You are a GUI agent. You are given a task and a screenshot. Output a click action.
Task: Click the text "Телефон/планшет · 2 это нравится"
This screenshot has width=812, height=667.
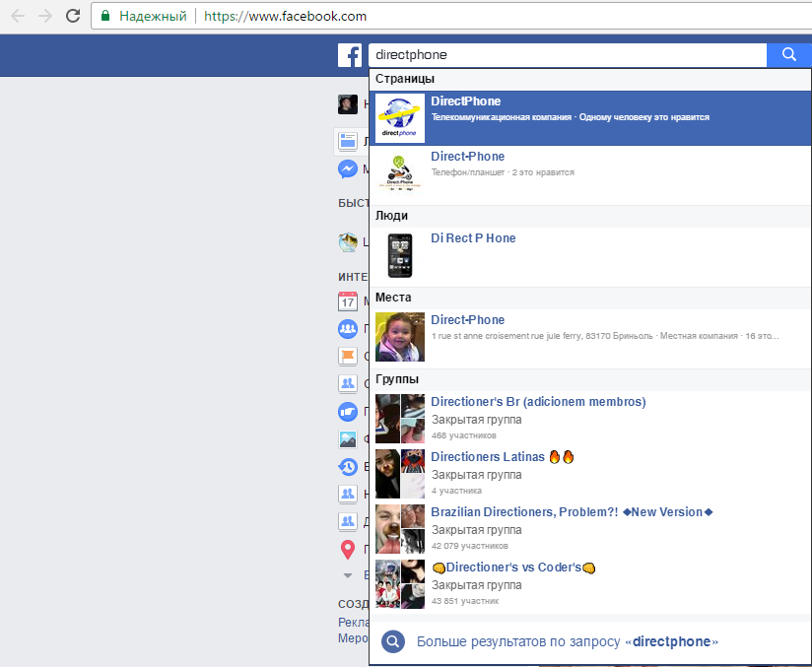click(x=503, y=172)
